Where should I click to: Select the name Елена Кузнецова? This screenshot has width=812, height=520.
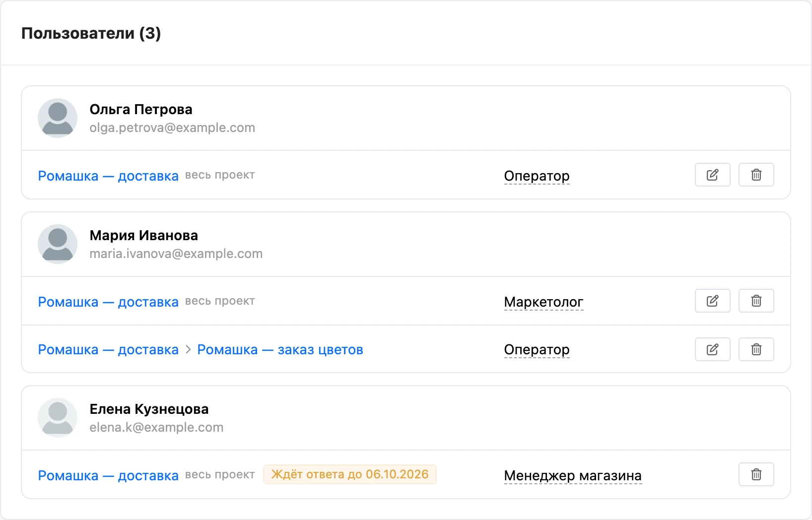coord(149,409)
